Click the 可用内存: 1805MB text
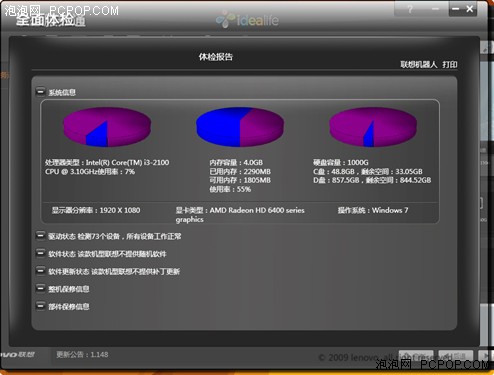 pyautogui.click(x=240, y=180)
